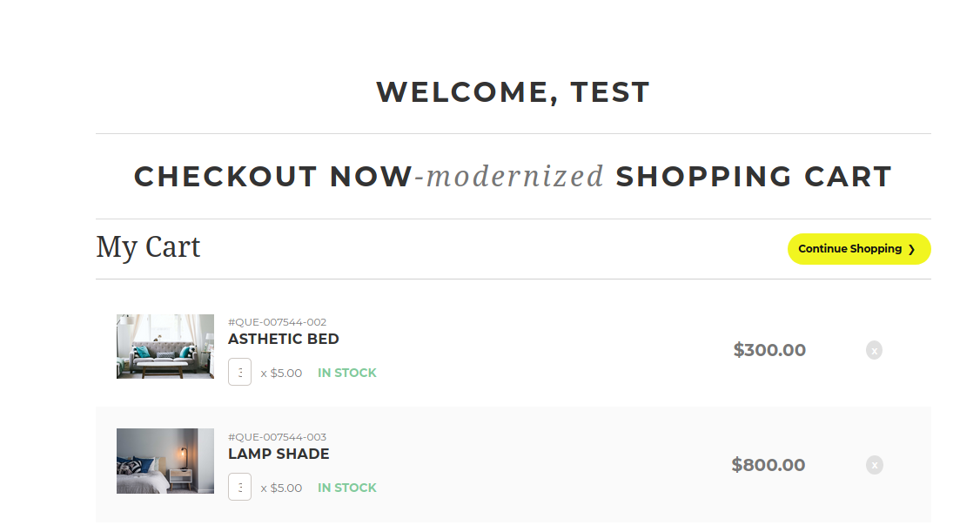Screen dimensions: 980x532
Task: Click the unit price beside Asthetic Bed quantity
Action: (282, 373)
